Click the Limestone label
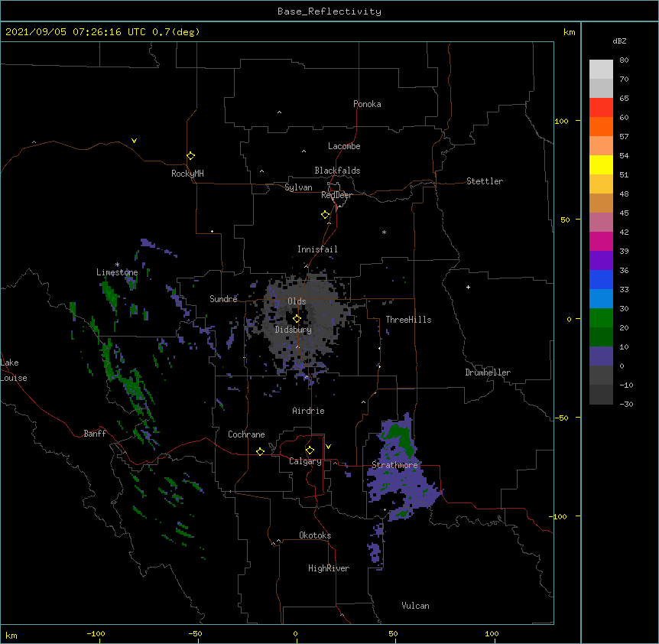Screen dimensions: 659x644 coord(117,272)
